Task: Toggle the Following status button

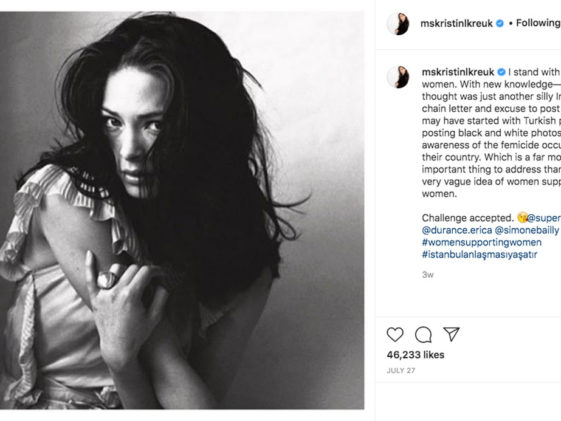Action: pyautogui.click(x=538, y=23)
